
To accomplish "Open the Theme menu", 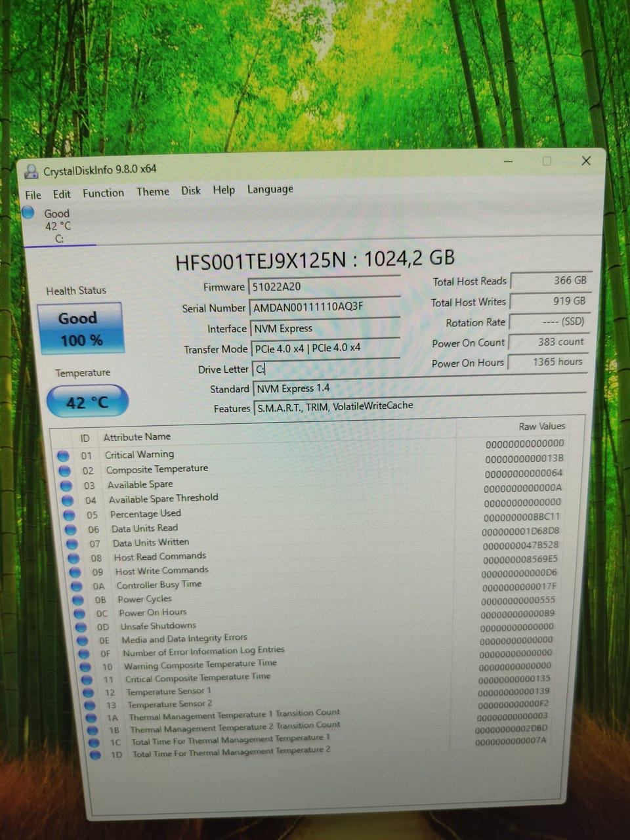I will coord(153,192).
